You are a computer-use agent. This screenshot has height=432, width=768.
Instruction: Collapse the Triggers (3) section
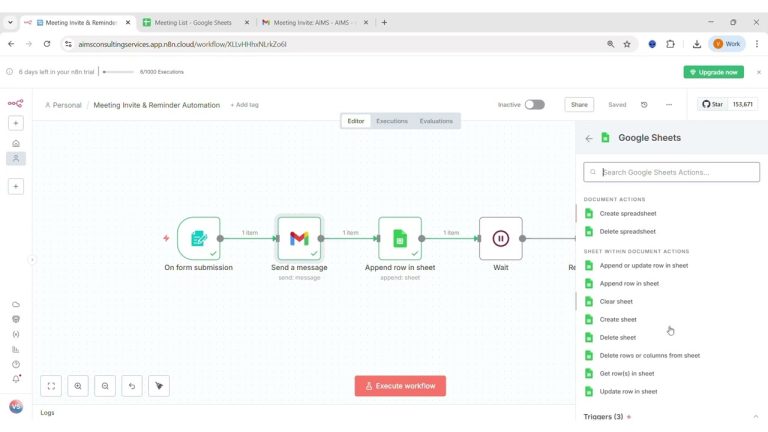click(756, 417)
